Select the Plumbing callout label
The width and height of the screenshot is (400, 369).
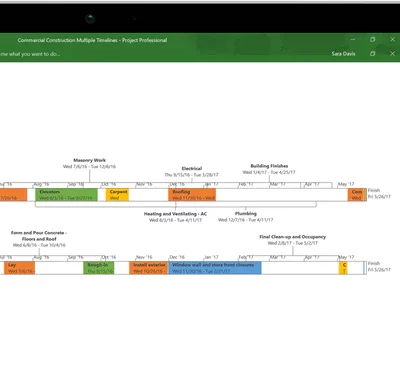point(246,217)
